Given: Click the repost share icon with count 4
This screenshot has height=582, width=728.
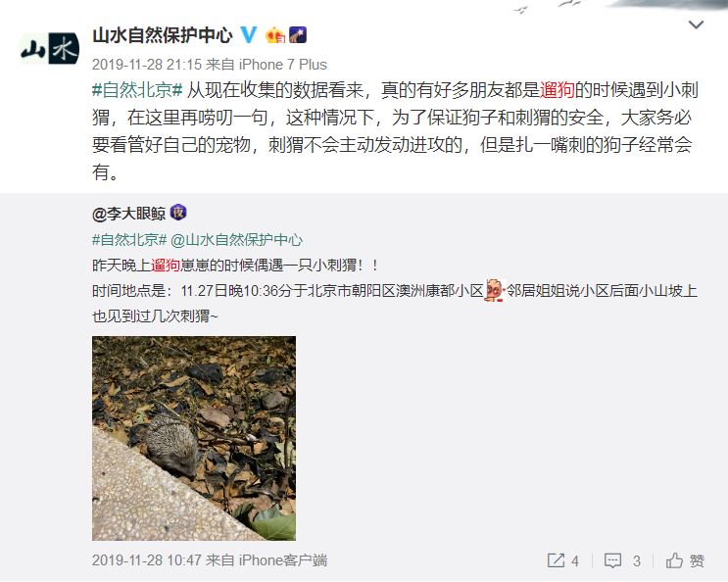Looking at the screenshot, I should [x=563, y=560].
